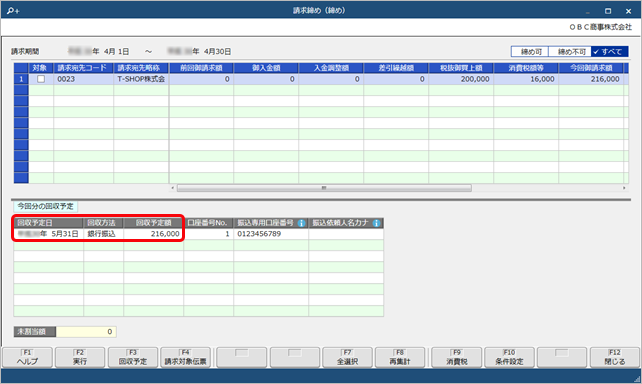Click the scrollbar left arrow

[172, 188]
